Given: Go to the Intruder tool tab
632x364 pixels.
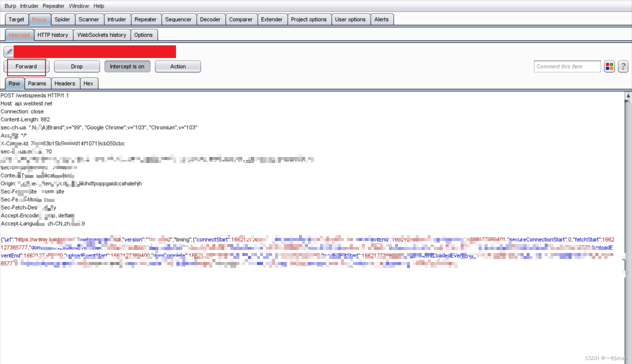Looking at the screenshot, I should pos(117,19).
